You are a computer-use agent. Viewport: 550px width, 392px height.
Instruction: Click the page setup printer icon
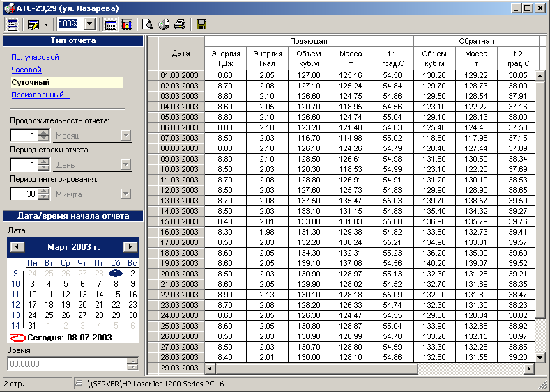(164, 24)
